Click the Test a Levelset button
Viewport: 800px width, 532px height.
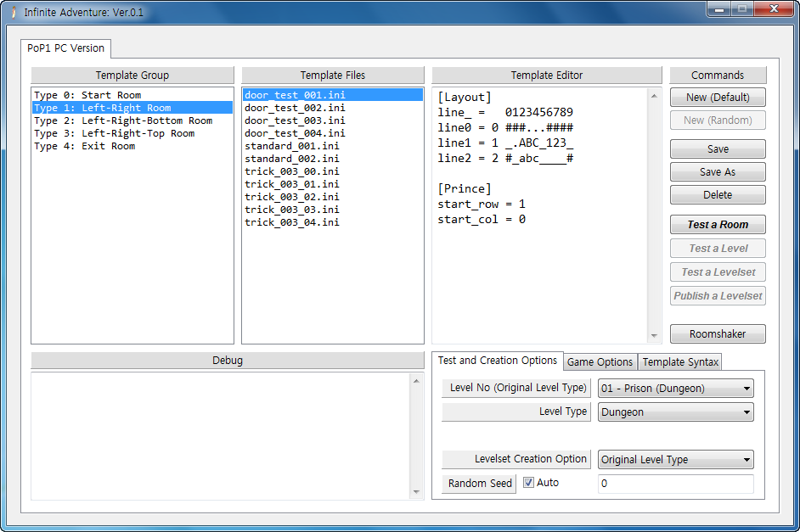tap(718, 272)
